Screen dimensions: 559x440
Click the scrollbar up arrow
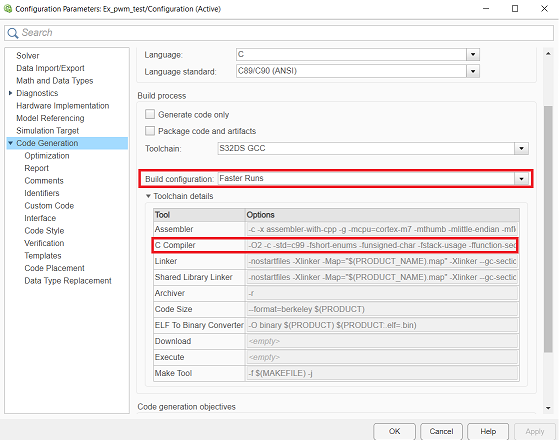coord(548,53)
